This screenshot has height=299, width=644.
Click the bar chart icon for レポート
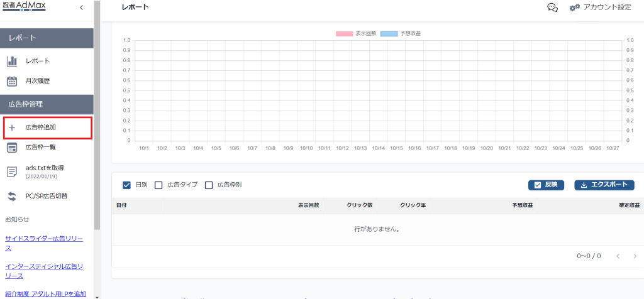point(12,61)
